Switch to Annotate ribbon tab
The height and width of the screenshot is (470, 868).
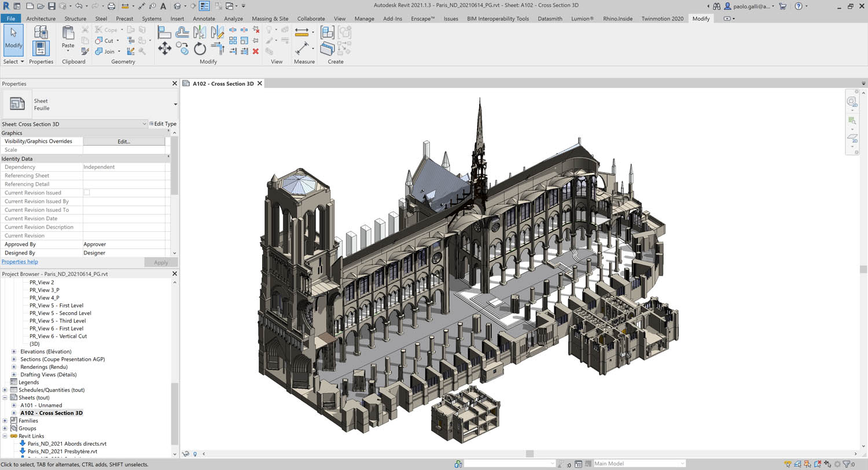tap(204, 18)
